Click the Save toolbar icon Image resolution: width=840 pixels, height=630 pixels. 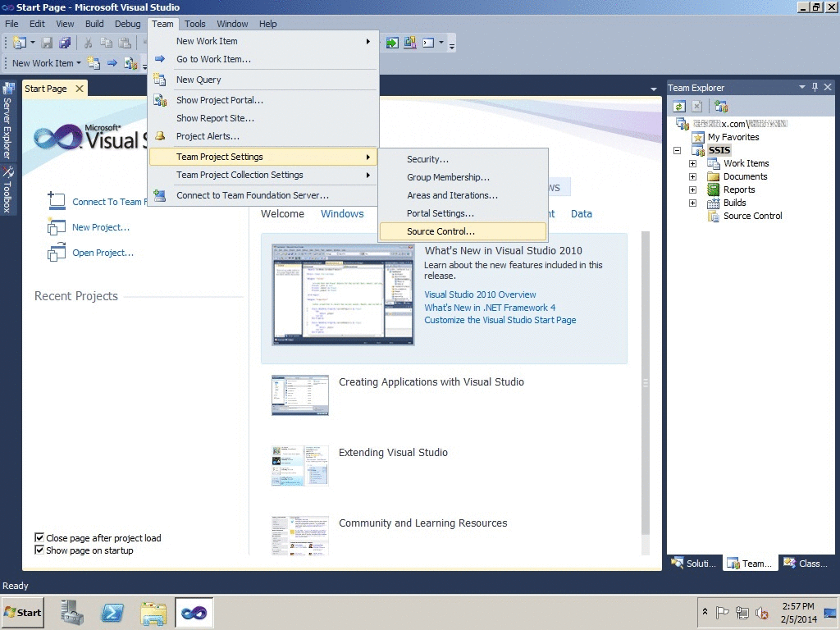click(x=47, y=43)
